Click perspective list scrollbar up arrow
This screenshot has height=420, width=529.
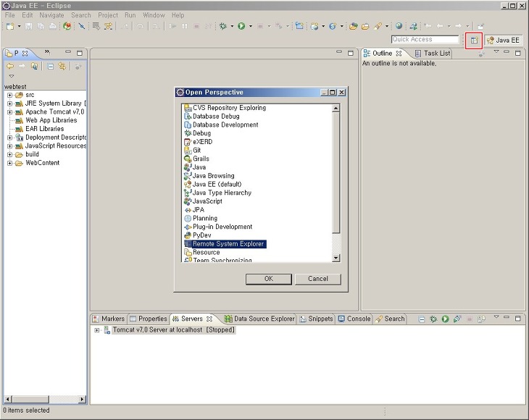click(x=336, y=108)
